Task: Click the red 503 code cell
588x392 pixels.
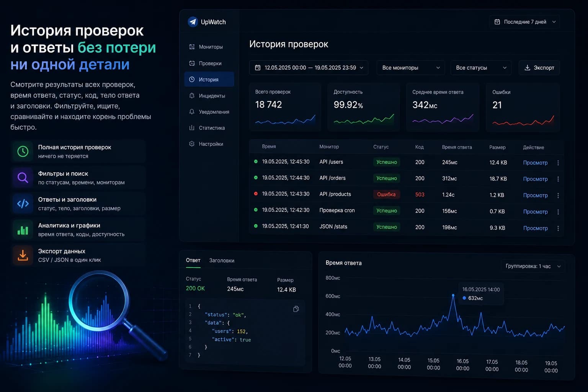Action: coord(420,194)
